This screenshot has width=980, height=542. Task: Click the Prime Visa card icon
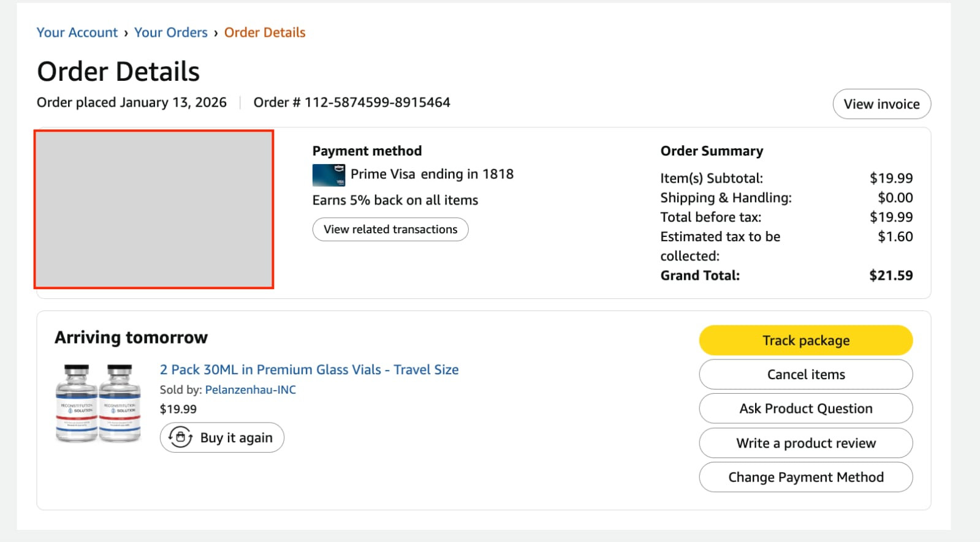click(x=329, y=175)
